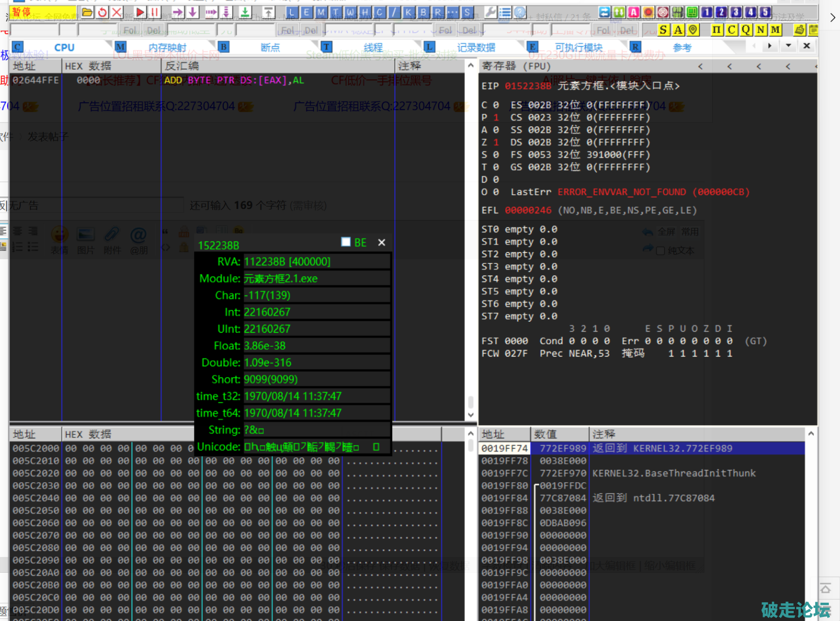Image resolution: width=840 pixels, height=621 pixels.
Task: Click the Restart program icon
Action: (102, 12)
